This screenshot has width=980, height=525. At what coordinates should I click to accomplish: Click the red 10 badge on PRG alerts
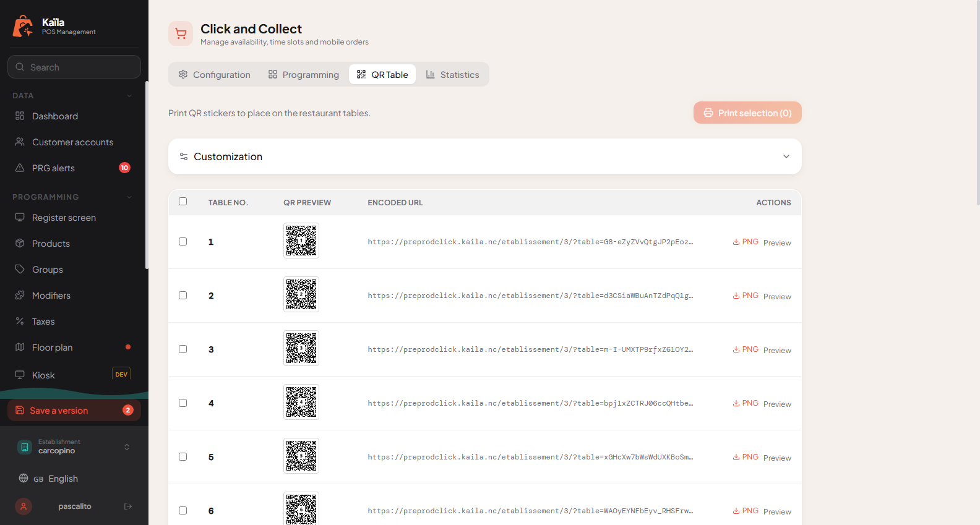click(x=124, y=168)
